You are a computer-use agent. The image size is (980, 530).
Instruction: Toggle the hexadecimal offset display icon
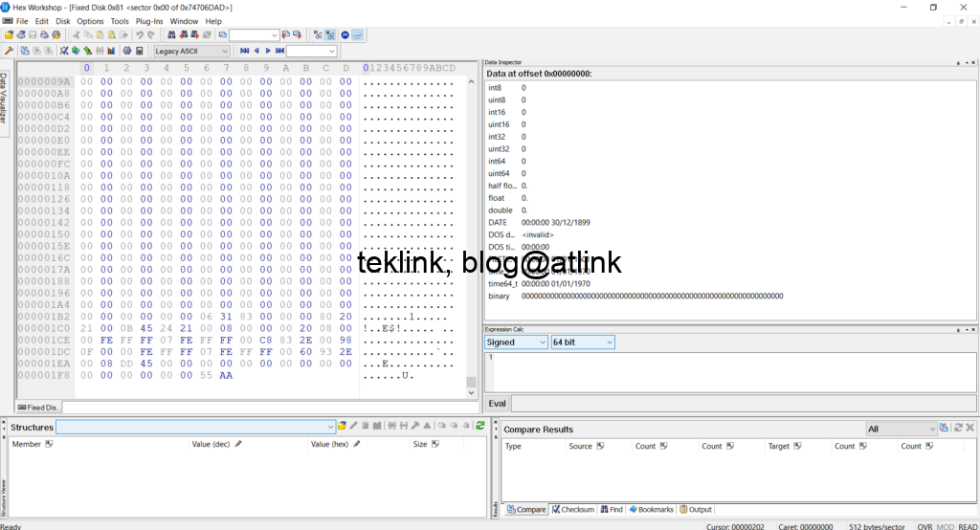click(330, 35)
